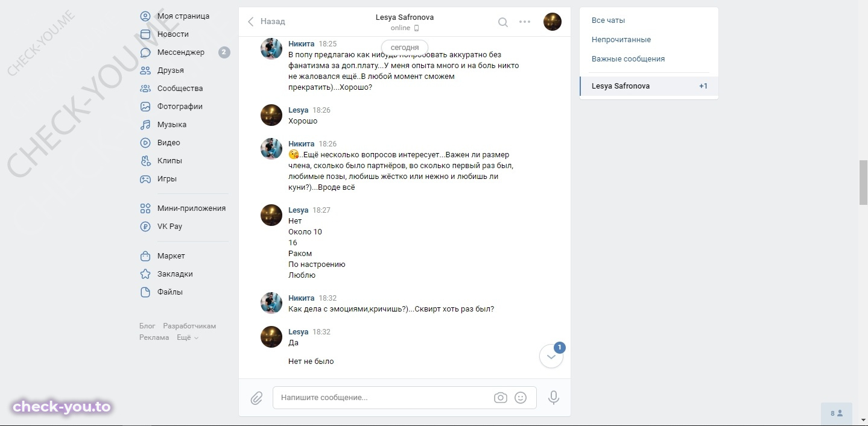The width and height of the screenshot is (868, 426).
Task: Open Файлы files icon
Action: coord(145,292)
